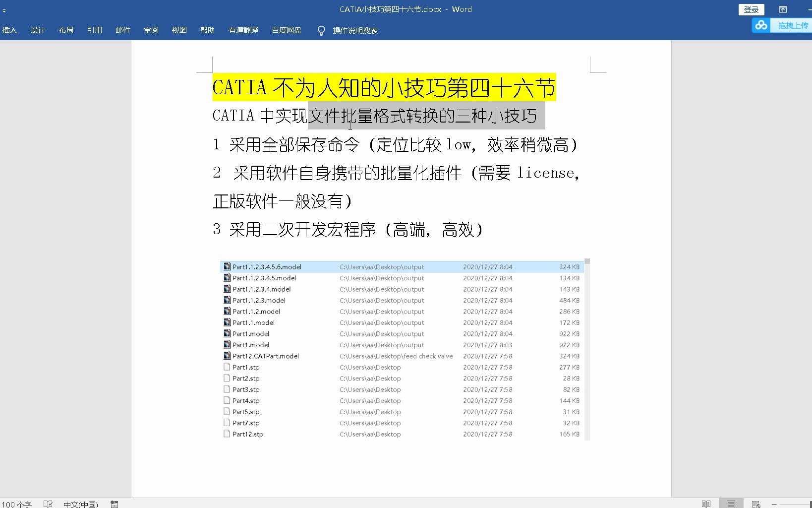Click the line 正版软件一般没有
812x508 pixels.
coord(283,201)
